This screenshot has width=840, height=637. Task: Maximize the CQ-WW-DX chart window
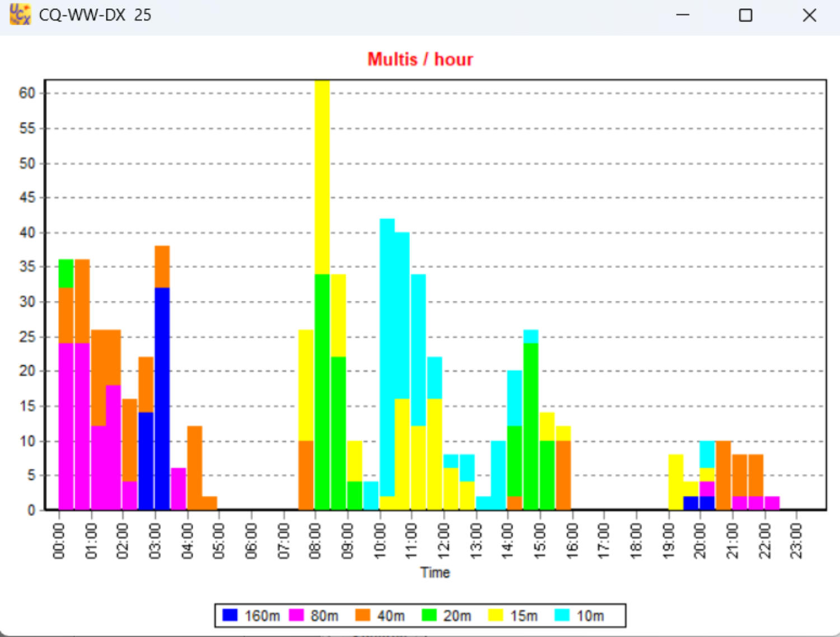(745, 15)
